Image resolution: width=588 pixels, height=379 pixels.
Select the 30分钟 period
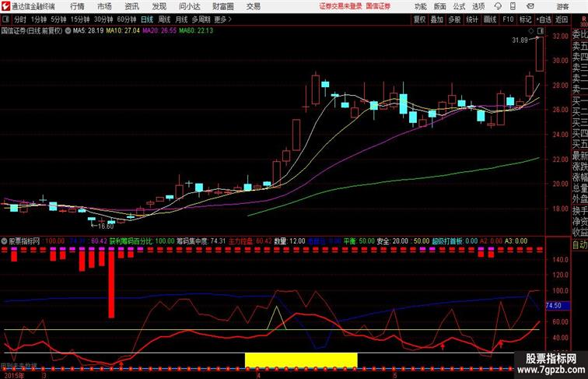103,19
